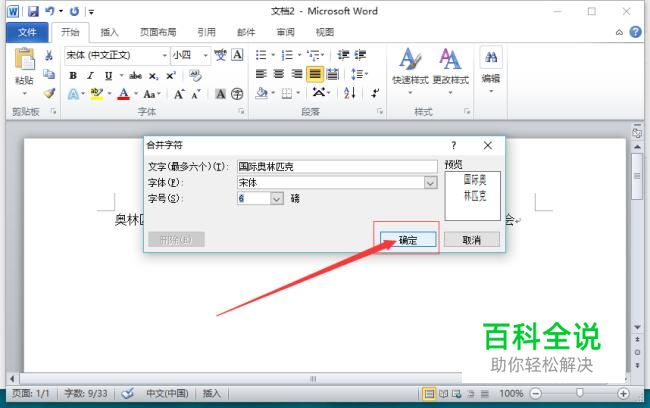Toggle superscript formatting

[171, 75]
